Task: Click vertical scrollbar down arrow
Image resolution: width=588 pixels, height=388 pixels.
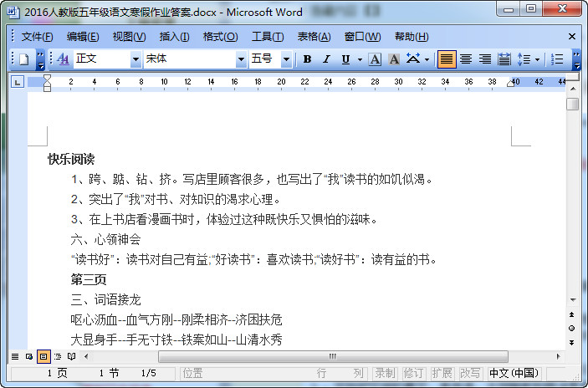Action: (573, 300)
